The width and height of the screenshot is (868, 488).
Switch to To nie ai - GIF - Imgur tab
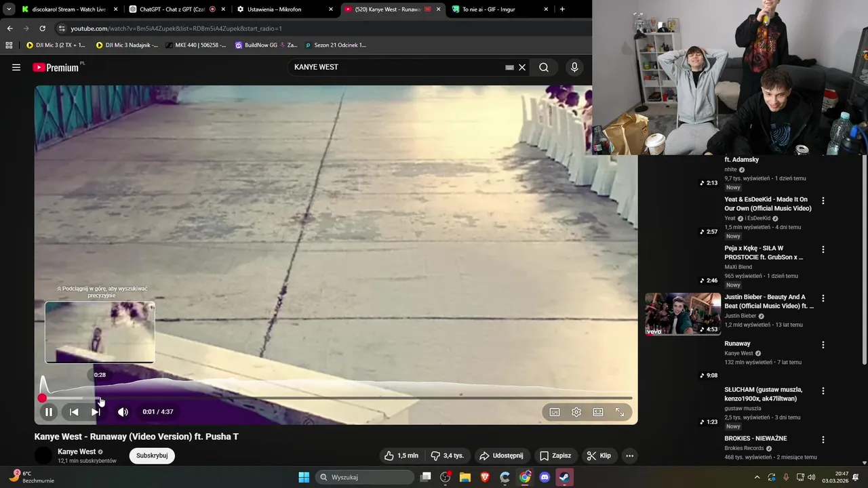(500, 9)
